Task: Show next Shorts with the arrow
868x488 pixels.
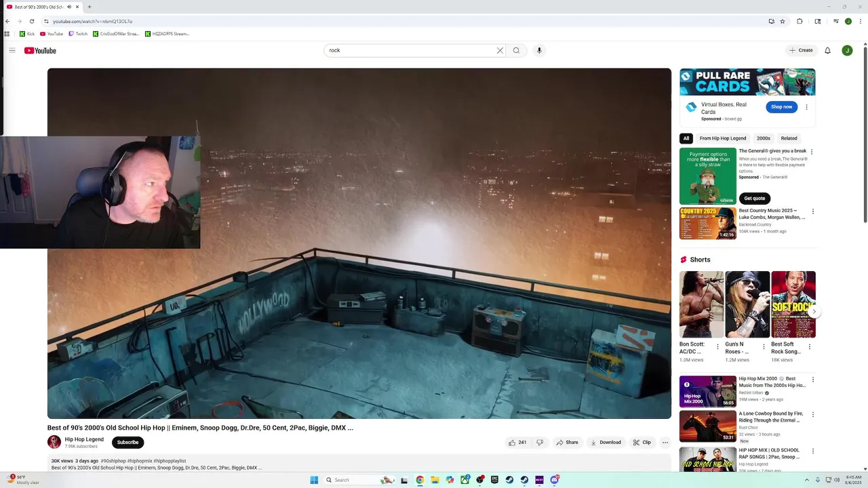Action: [x=814, y=312]
